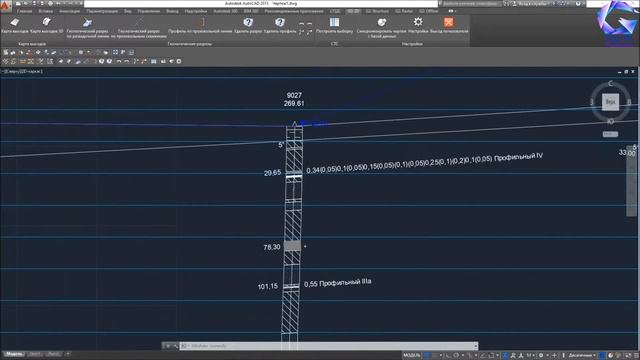The height and width of the screenshot is (360, 640).
Task: Start Профиль по произвольной линии tool
Action: (x=200, y=25)
